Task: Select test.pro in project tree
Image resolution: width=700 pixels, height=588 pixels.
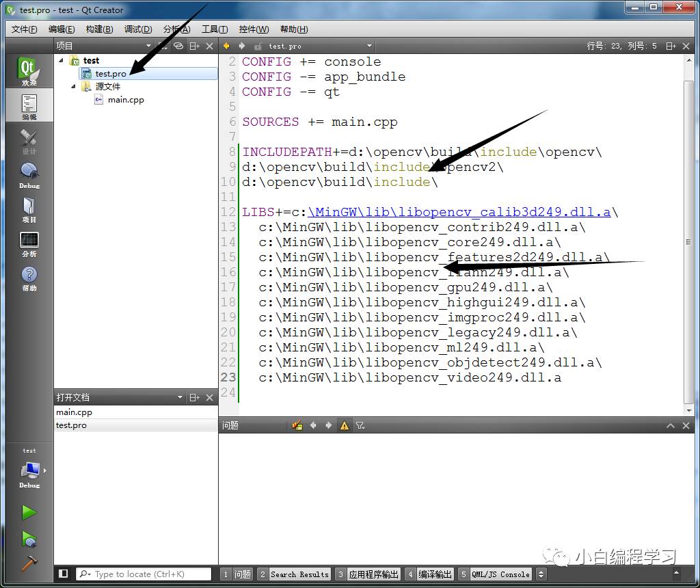Action: pos(111,74)
